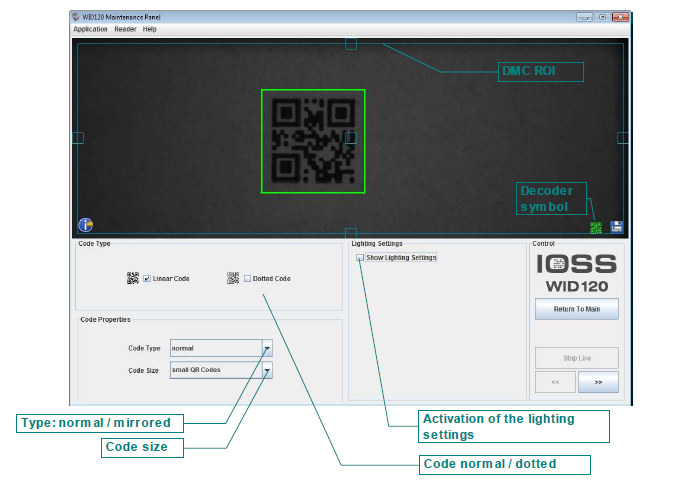Viewport: 690px width, 489px height.
Task: Click the ROI bottom edge handle
Action: (351, 233)
